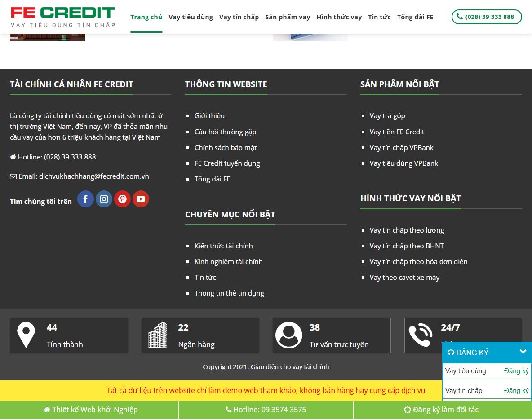532x419 pixels.
Task: Click the Copyright 2021 footer text
Action: click(x=266, y=367)
